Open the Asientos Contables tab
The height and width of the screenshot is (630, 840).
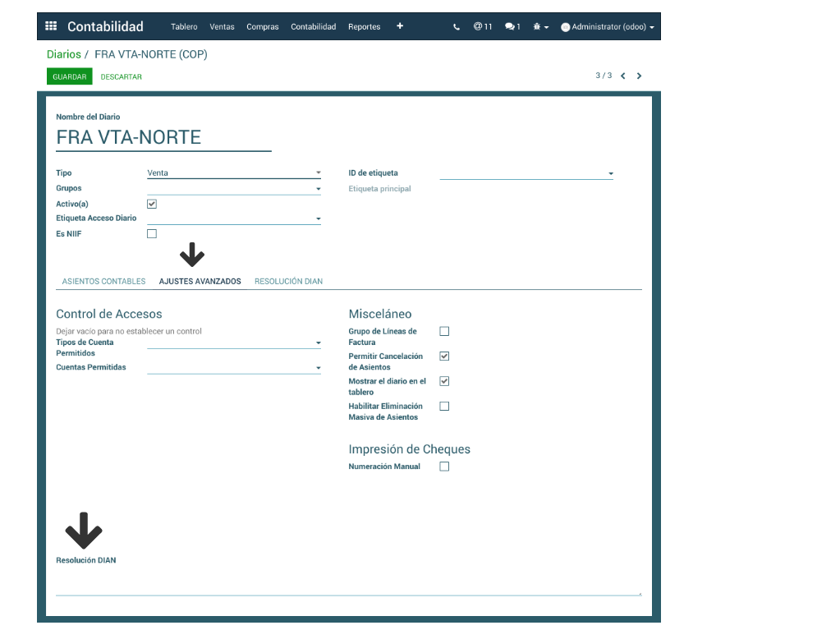click(103, 282)
